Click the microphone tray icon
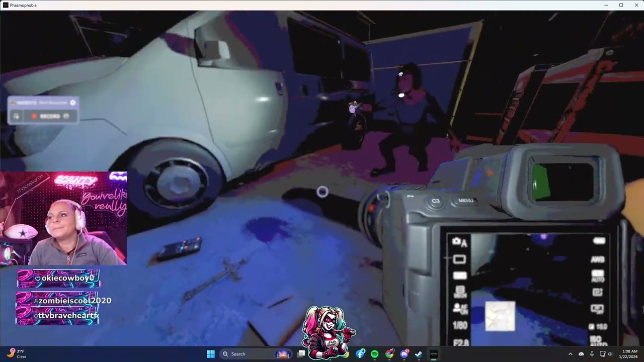 (592, 354)
